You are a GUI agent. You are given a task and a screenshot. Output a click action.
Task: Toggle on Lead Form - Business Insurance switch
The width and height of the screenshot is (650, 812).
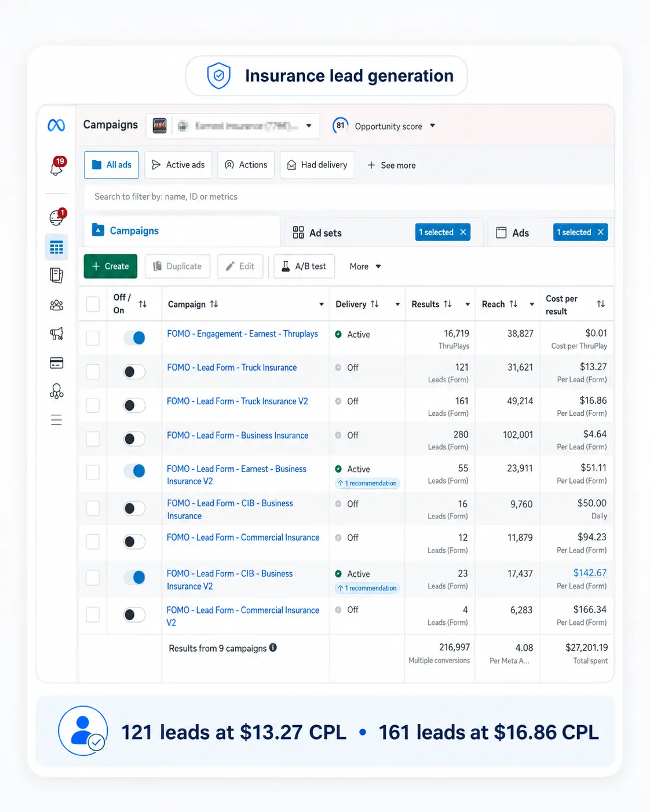coord(134,439)
